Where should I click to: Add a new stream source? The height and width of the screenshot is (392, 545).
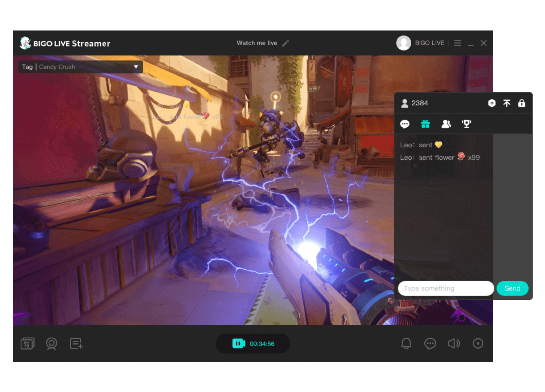[x=76, y=343]
